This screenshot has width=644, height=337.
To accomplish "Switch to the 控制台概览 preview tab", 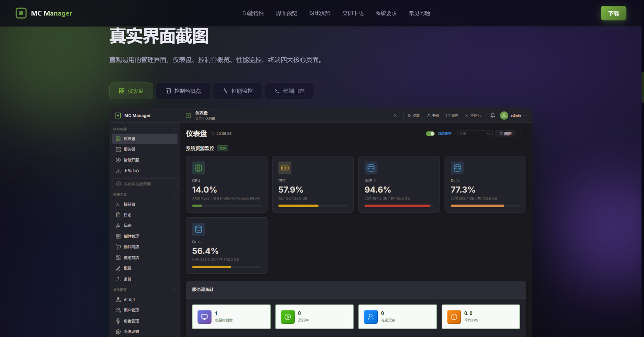I will coord(183,91).
